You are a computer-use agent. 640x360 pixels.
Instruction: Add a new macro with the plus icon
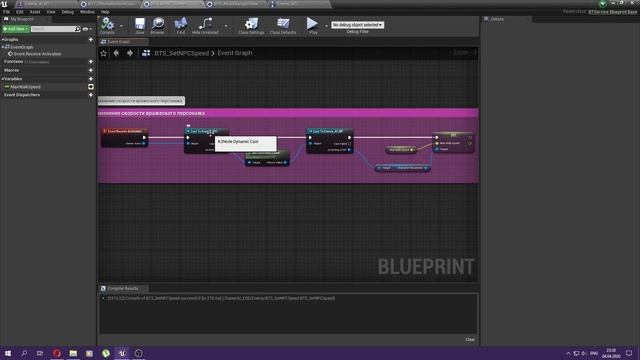tap(91, 70)
